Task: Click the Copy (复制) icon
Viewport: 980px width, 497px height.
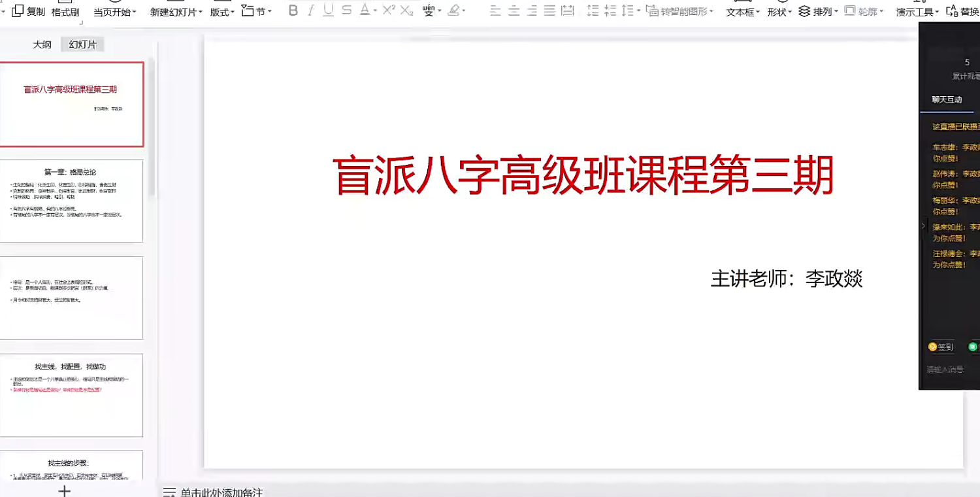Action: point(17,11)
